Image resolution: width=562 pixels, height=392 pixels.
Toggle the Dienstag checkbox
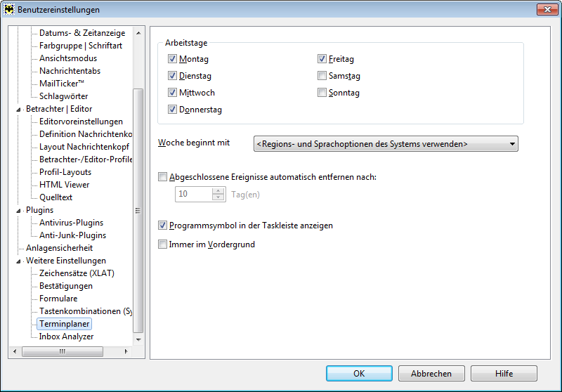(172, 76)
